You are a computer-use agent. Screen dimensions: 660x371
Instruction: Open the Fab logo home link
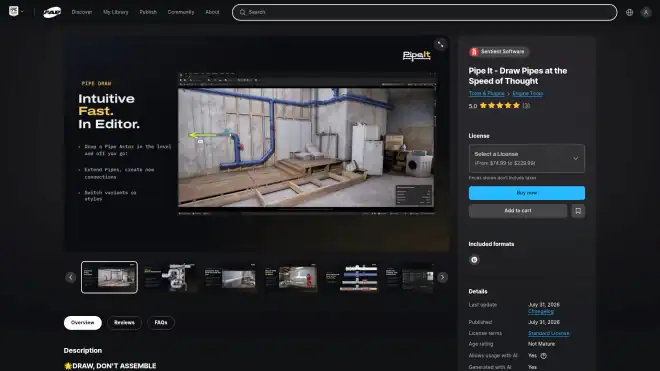52,12
